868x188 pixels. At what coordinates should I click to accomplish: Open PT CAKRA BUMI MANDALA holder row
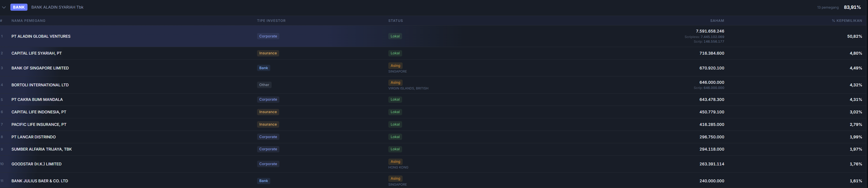click(37, 100)
